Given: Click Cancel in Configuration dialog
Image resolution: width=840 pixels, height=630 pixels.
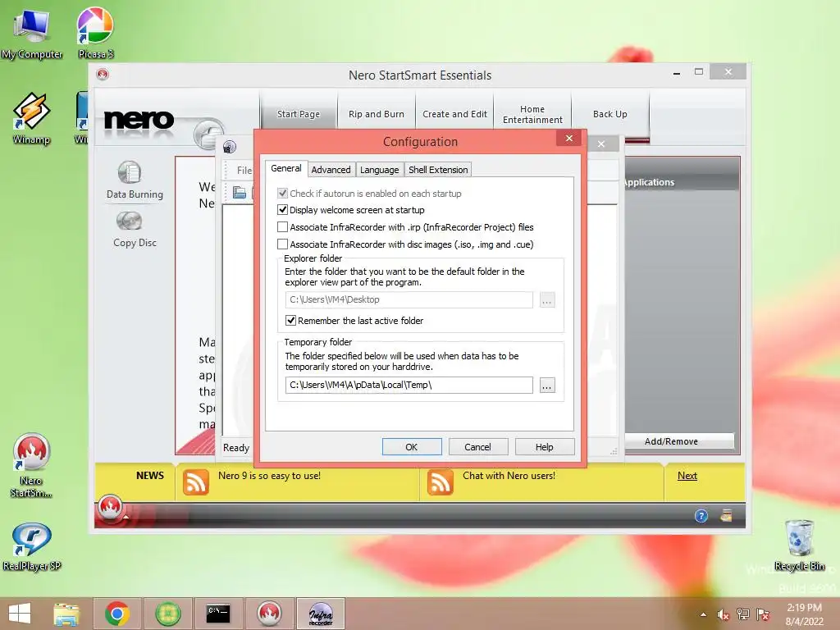Looking at the screenshot, I should (478, 447).
